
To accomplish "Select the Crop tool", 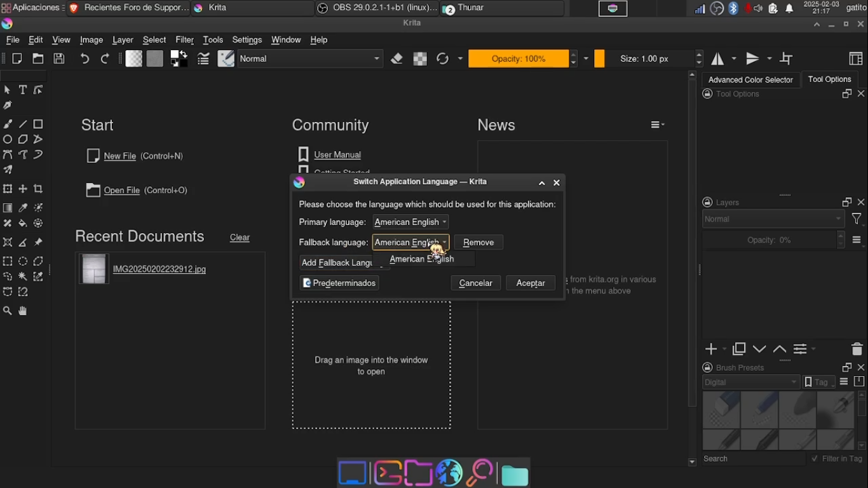I will coord(38,189).
